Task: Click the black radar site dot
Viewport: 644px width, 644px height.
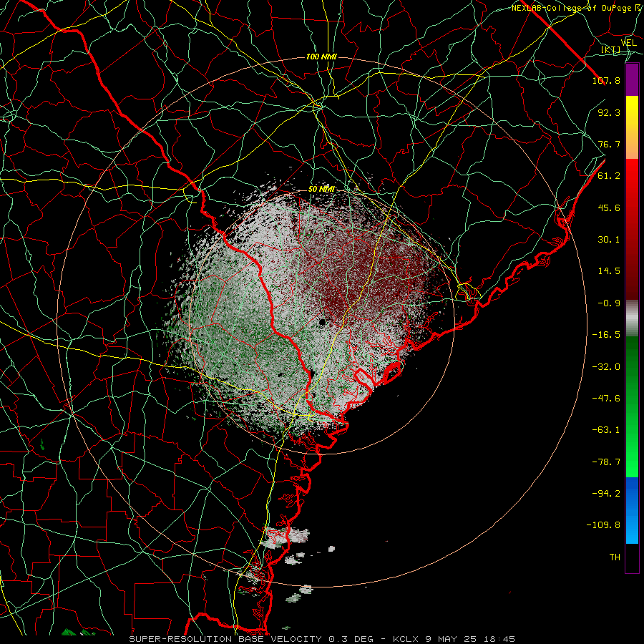Action: click(323, 321)
